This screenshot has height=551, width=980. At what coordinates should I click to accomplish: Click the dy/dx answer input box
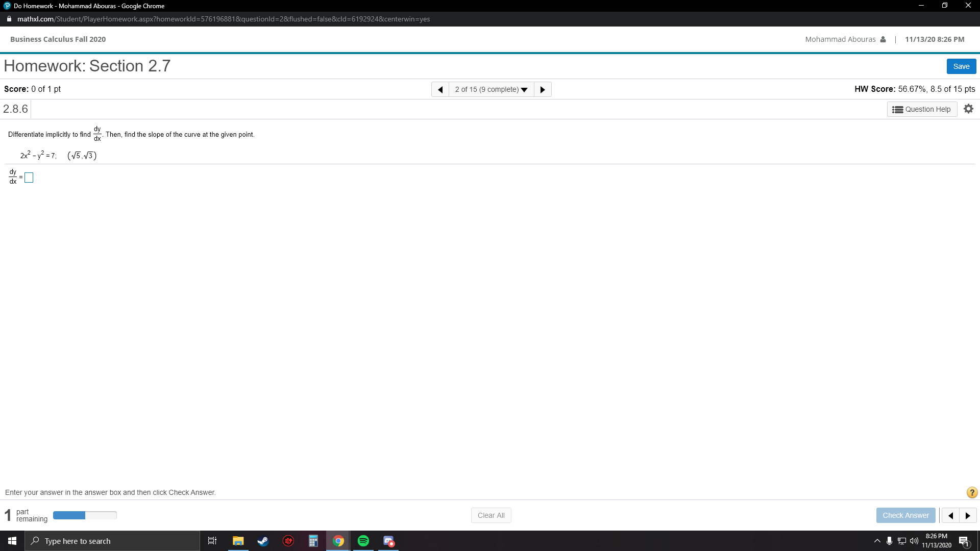pos(29,178)
